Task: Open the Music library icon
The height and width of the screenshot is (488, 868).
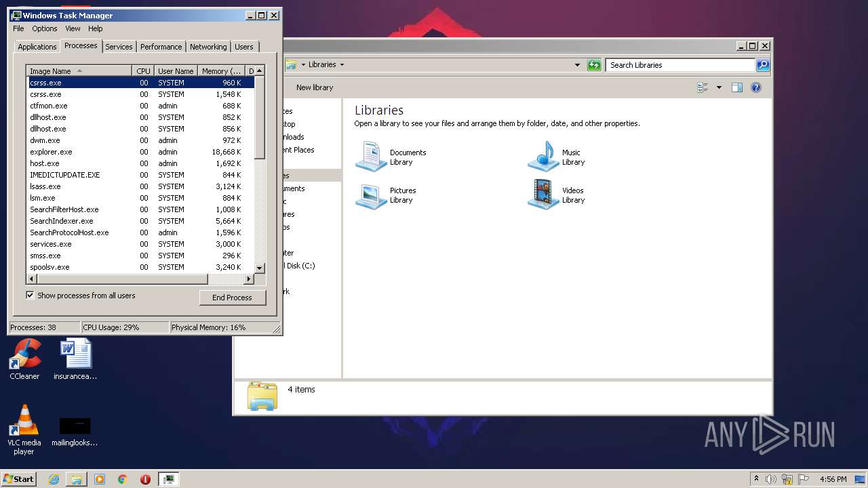Action: point(543,157)
